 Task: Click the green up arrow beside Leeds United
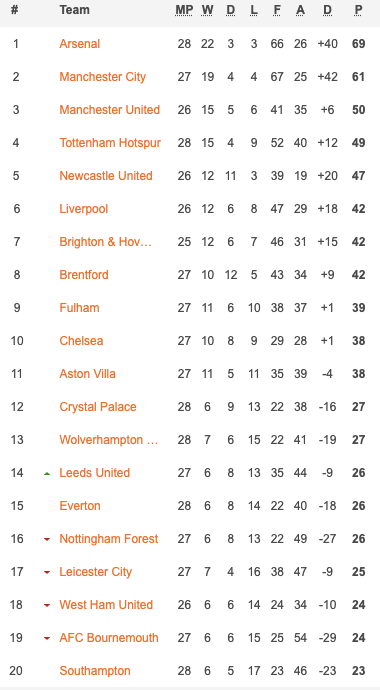[47, 473]
